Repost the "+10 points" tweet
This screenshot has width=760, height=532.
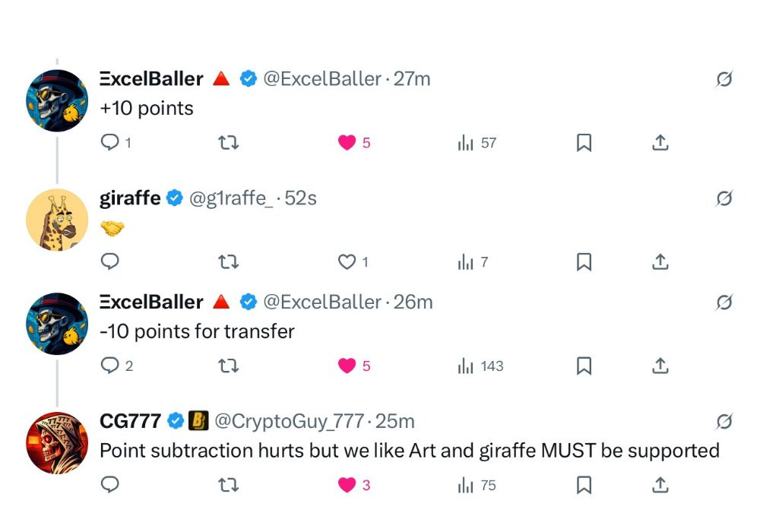[228, 142]
